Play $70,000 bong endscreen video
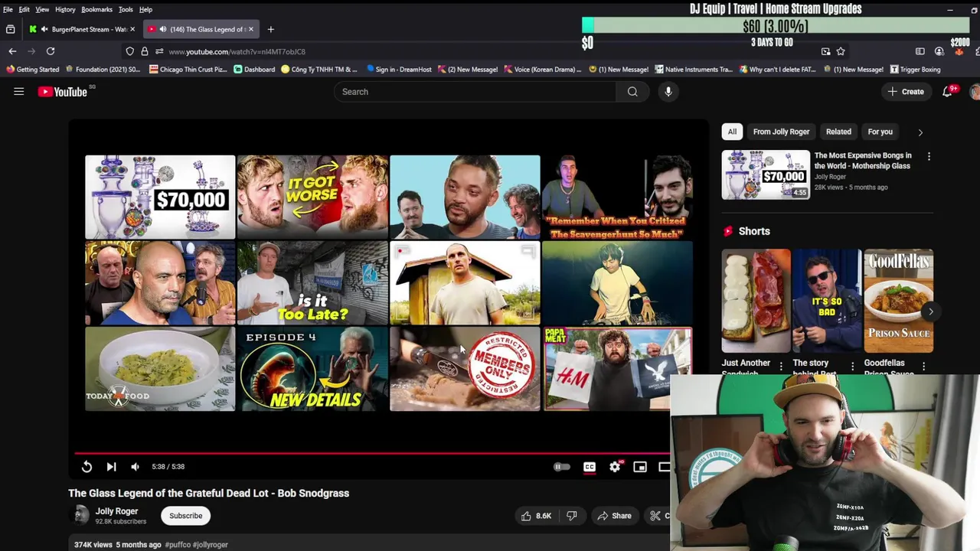 coord(160,197)
